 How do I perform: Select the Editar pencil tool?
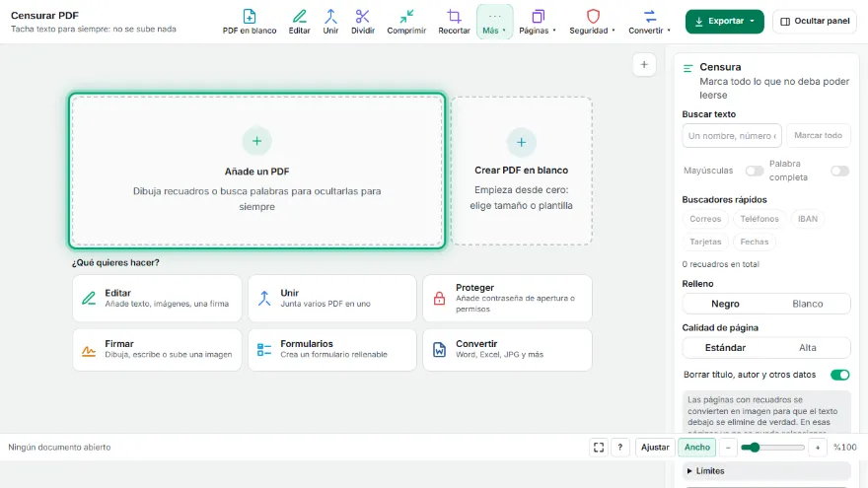coord(299,22)
